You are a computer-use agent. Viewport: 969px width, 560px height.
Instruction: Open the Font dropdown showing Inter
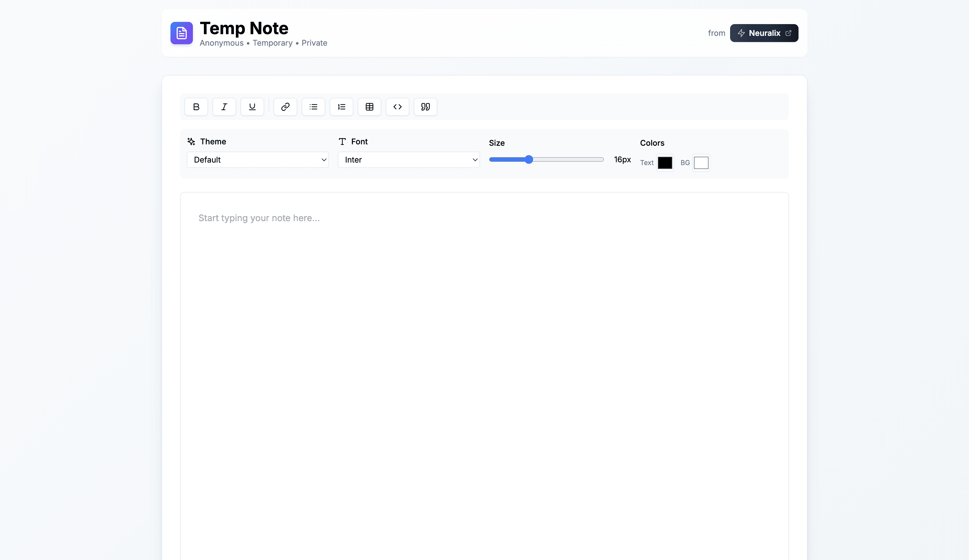[408, 160]
